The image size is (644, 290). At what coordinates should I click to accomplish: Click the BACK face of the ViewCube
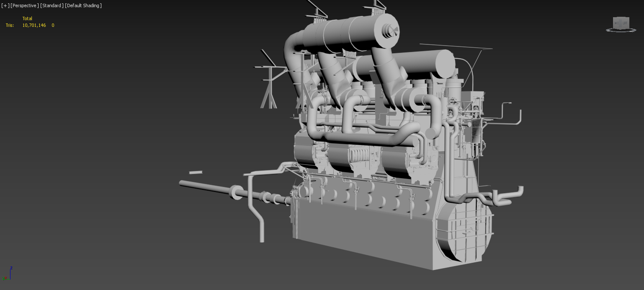click(x=616, y=23)
